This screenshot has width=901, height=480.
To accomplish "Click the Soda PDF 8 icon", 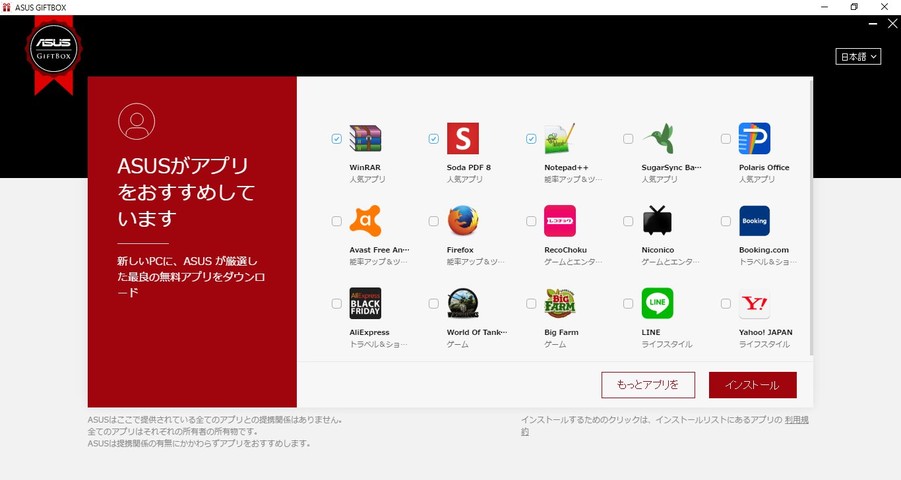I will tap(463, 139).
